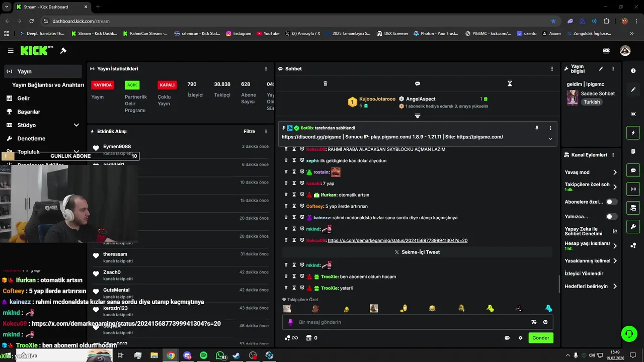Open the emoji picker in message box
The height and width of the screenshot is (362, 644).
[545, 322]
